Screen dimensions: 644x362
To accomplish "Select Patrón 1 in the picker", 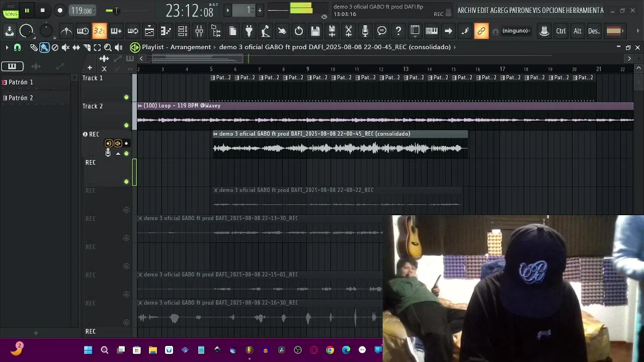I will tap(36, 82).
